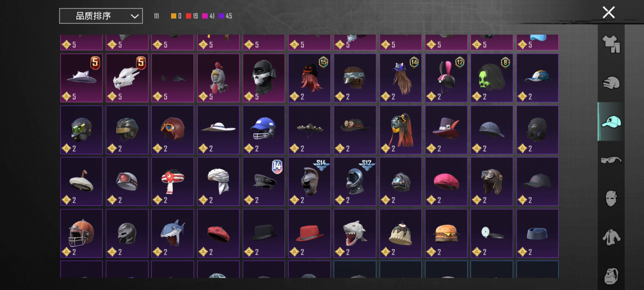Image resolution: width=644 pixels, height=290 pixels.
Task: Toggle the three-bar view mode icon
Action: 156,16
